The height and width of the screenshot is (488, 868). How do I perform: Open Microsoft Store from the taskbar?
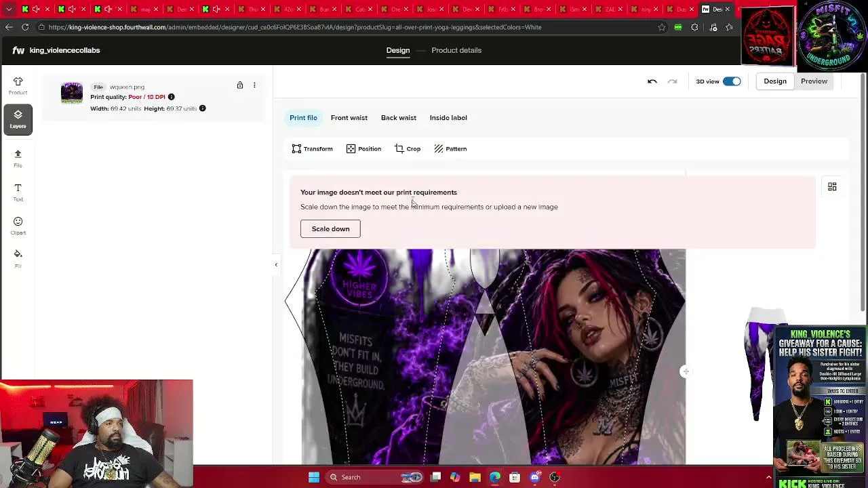tap(515, 477)
